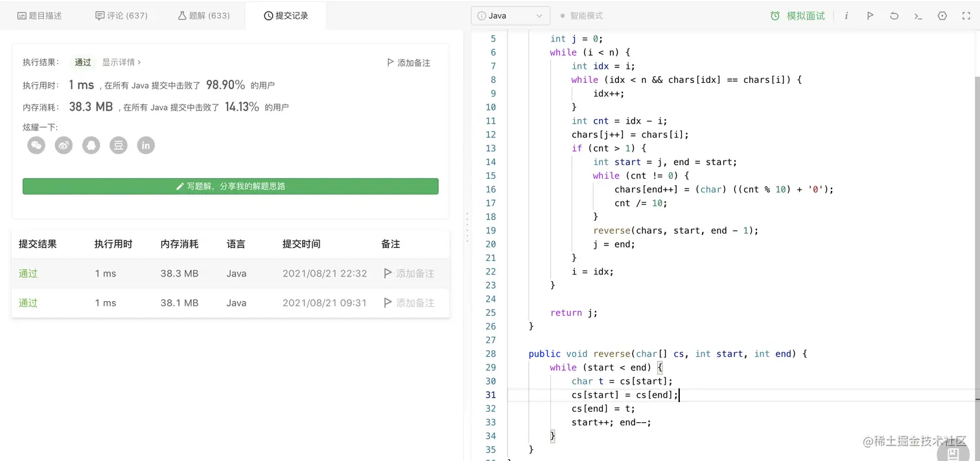Click the flask icon on 题解 tab

pos(182,16)
